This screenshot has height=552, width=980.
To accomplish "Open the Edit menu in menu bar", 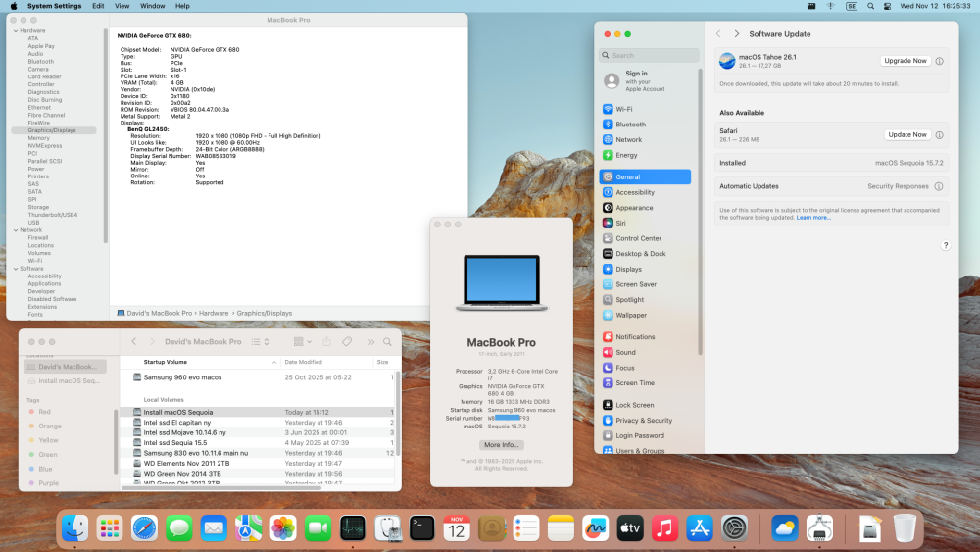I will [x=98, y=6].
